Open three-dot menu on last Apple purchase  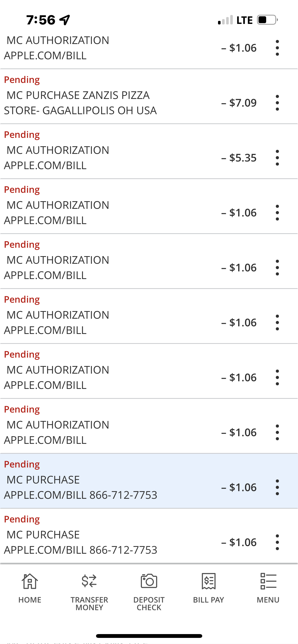pyautogui.click(x=277, y=542)
